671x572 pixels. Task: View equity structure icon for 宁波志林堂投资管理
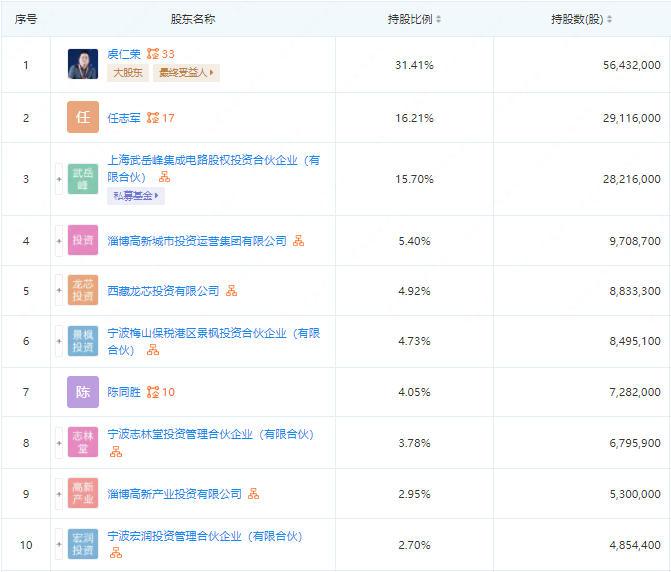coord(116,451)
